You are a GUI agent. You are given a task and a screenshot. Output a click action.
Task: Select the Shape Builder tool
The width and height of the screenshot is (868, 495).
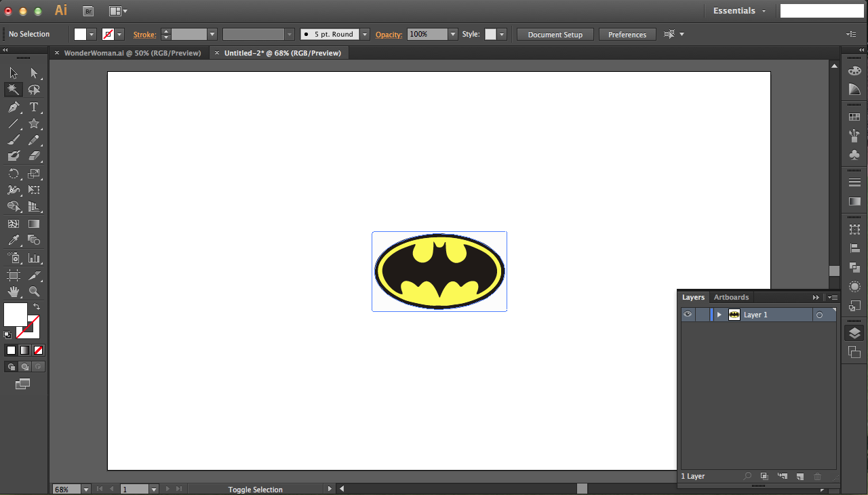tap(14, 207)
